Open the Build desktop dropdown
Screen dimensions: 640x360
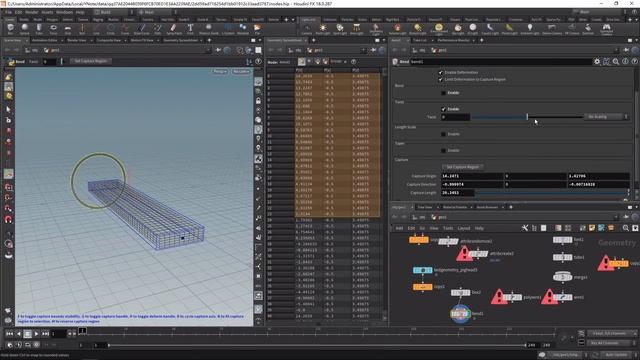coord(113,12)
